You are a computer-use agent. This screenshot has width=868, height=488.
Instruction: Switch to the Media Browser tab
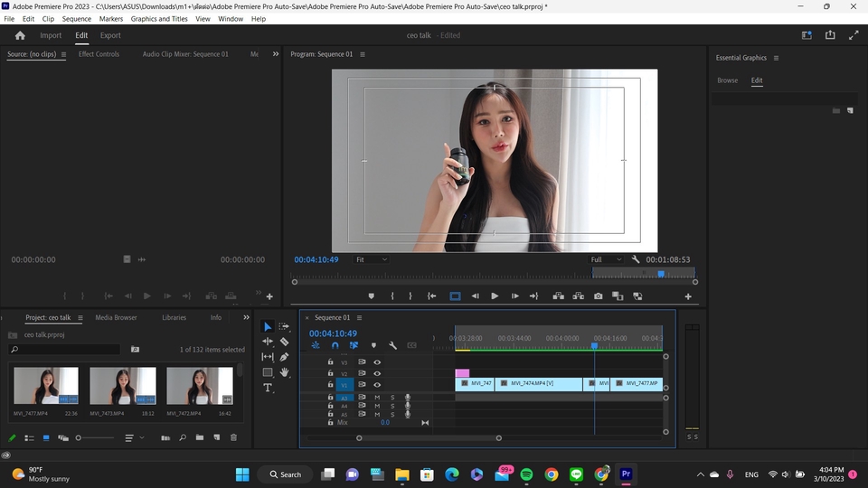pyautogui.click(x=116, y=317)
